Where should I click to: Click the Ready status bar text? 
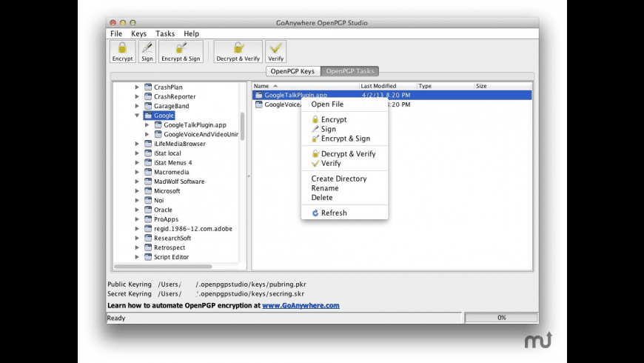click(116, 319)
